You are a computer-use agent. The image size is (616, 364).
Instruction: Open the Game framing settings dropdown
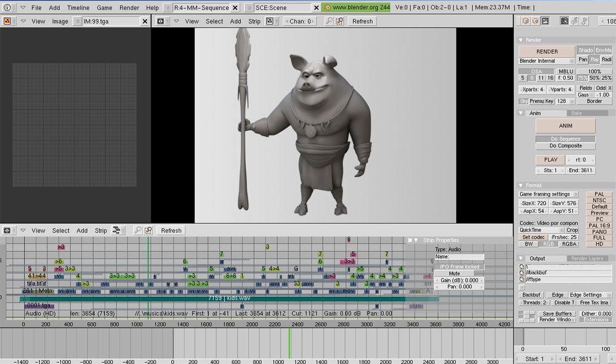coord(548,194)
